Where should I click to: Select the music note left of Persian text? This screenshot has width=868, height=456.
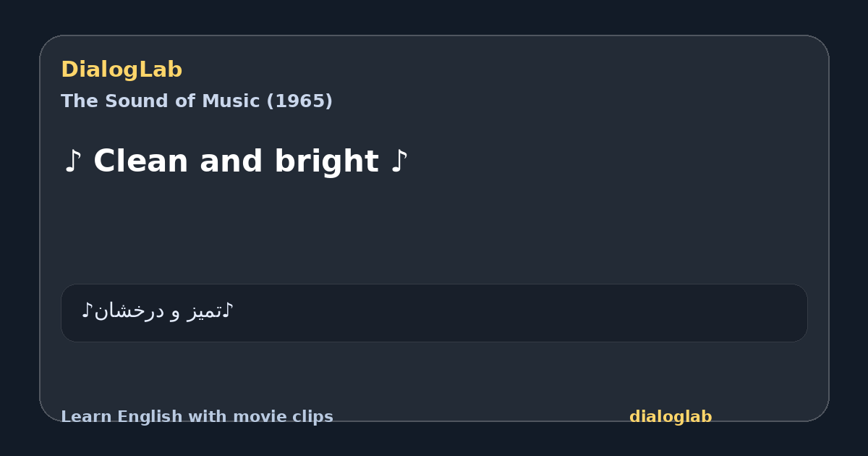pos(88,311)
